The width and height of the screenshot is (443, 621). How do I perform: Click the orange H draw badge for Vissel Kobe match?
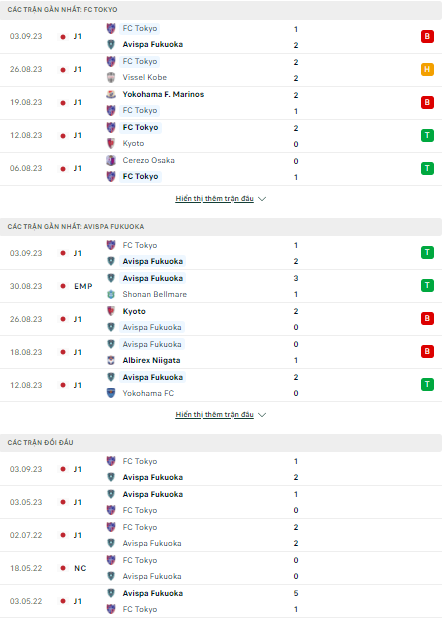(x=427, y=69)
